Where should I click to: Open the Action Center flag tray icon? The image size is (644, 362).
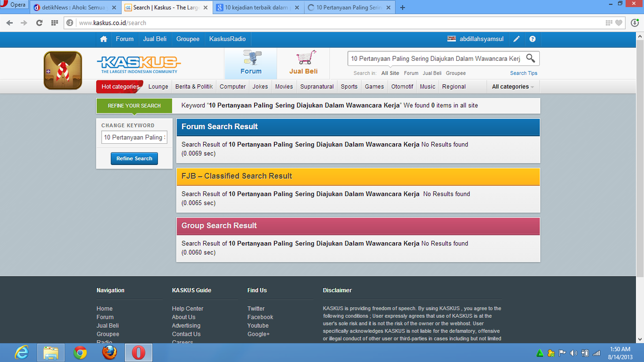[562, 353]
